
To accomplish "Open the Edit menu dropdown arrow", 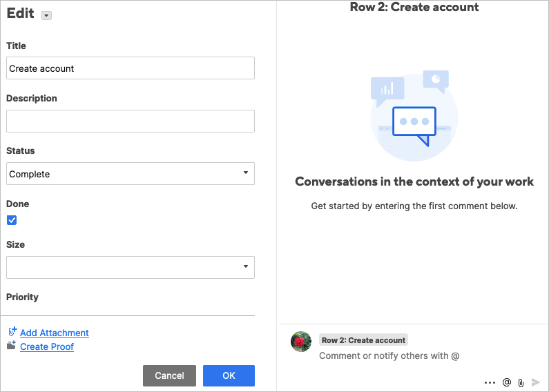I will pos(46,16).
